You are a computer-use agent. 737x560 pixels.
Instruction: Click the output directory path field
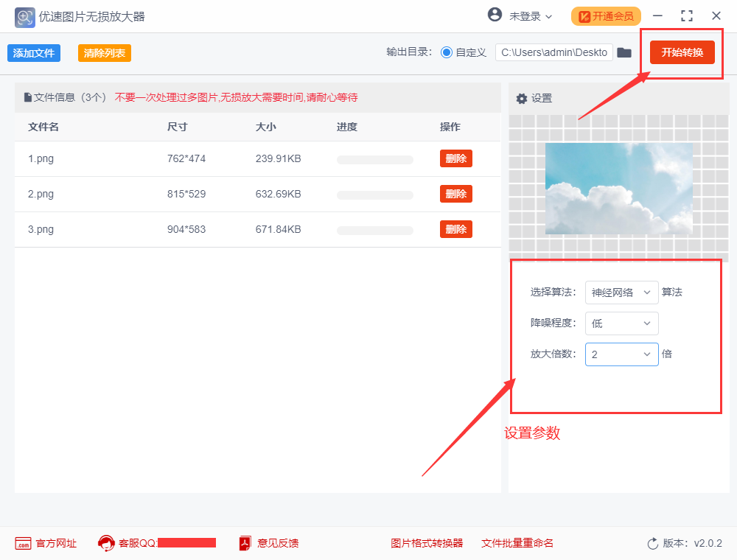pyautogui.click(x=554, y=52)
